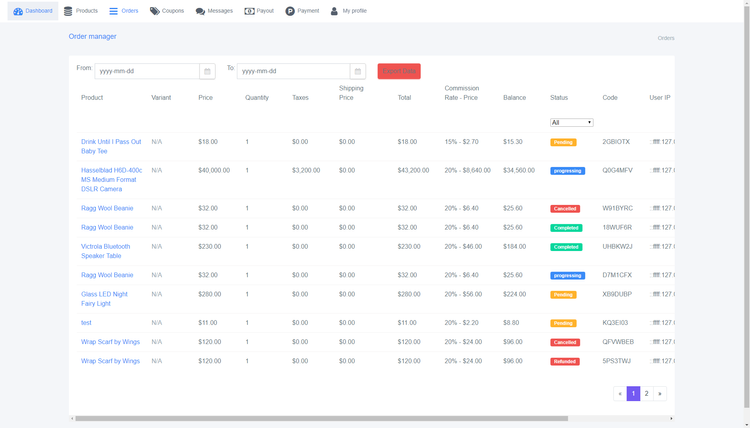
Task: Expand the Status filter dropdown set to All
Action: pos(572,122)
